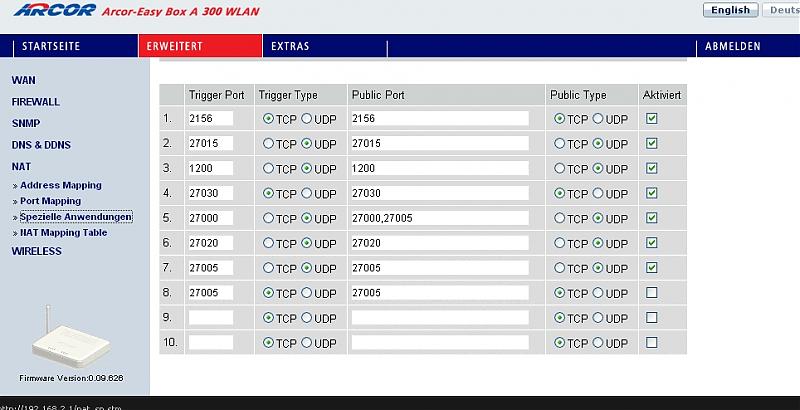Image resolution: width=800 pixels, height=410 pixels.
Task: Set row 4 Public Type to UDP
Action: [598, 193]
